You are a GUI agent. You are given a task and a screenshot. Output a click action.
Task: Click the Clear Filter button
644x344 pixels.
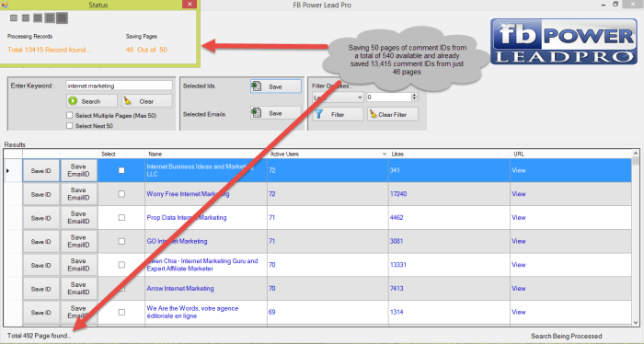pyautogui.click(x=393, y=114)
